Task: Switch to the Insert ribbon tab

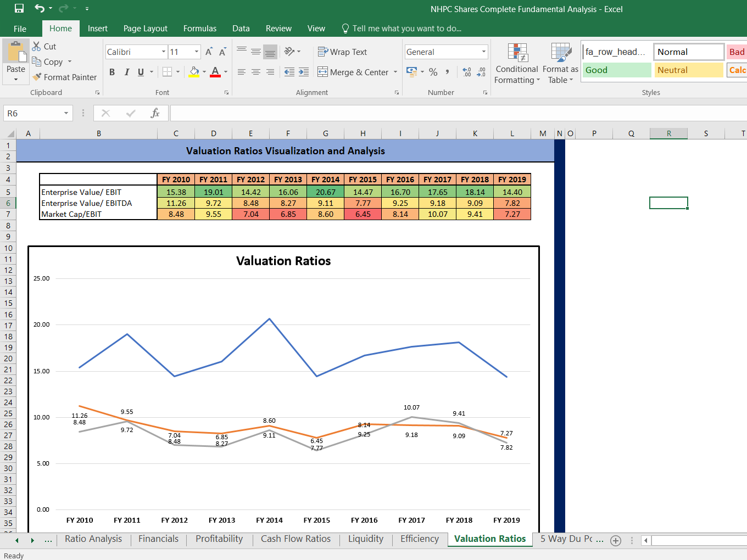Action: pyautogui.click(x=98, y=29)
